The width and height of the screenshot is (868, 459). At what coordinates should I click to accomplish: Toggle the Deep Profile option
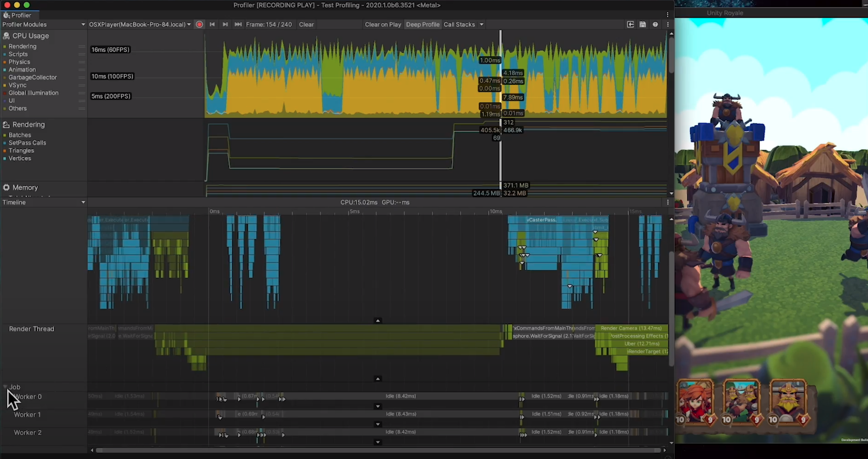click(423, 24)
